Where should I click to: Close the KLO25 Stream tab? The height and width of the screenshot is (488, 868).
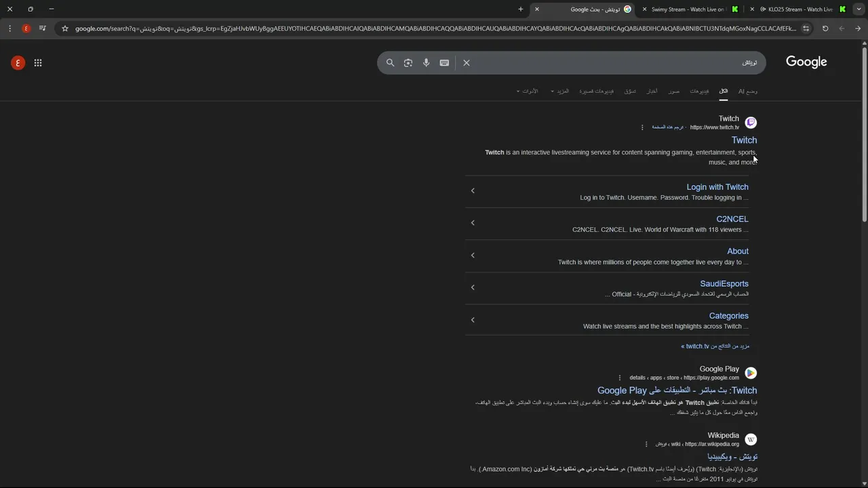pyautogui.click(x=752, y=9)
